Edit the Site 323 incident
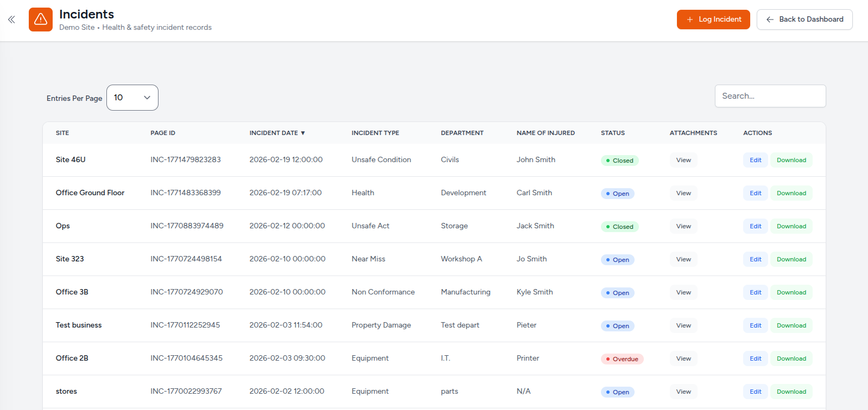Screen dimensions: 868x410 pyautogui.click(x=755, y=259)
